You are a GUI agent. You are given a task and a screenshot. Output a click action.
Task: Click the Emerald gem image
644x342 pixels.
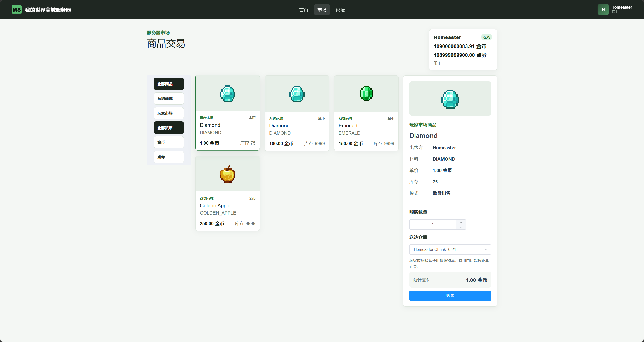[366, 93]
